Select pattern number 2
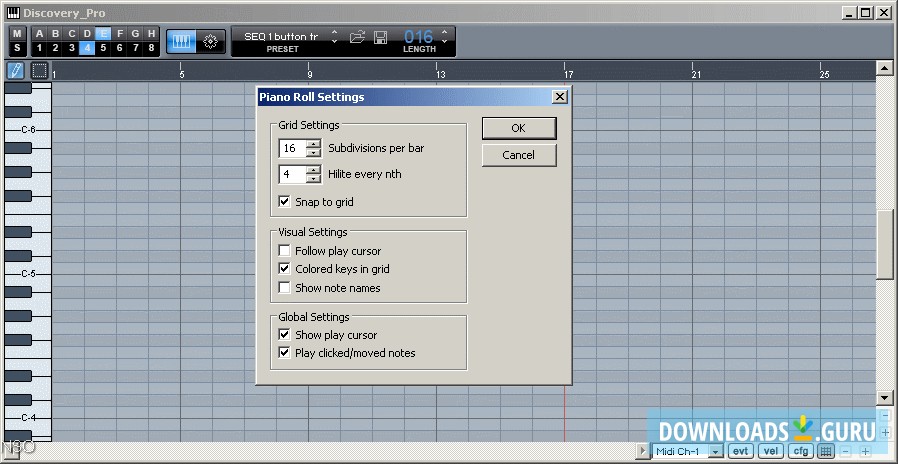This screenshot has height=464, width=898. click(55, 48)
